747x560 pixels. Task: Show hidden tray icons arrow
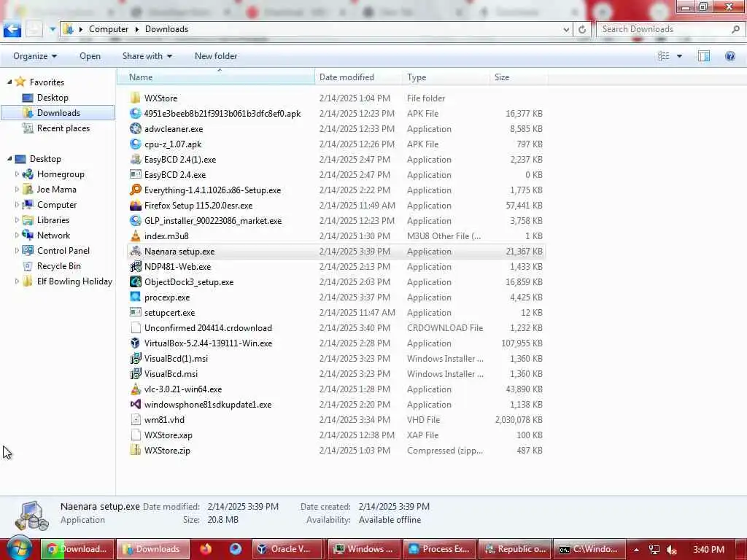(x=636, y=550)
